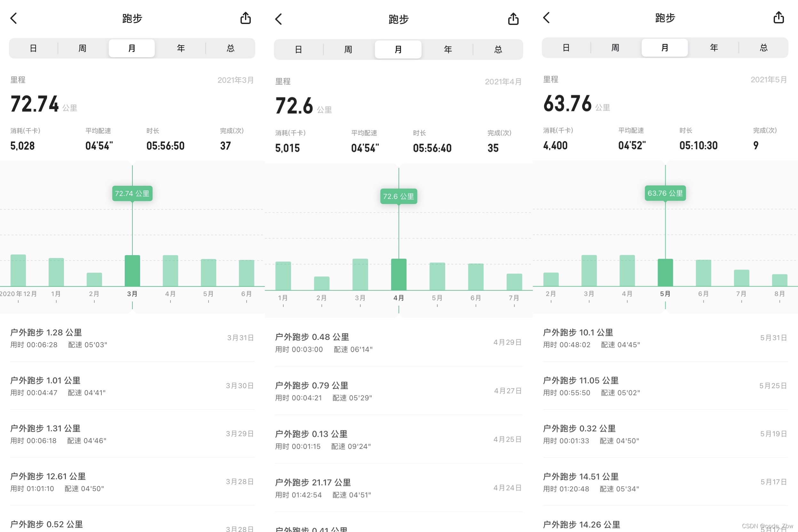Select the 2月 bar in March panel chart
This screenshot has width=798, height=532.
coord(94,279)
